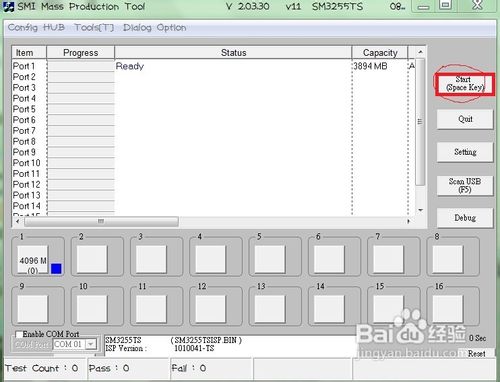Select empty port slot 7

pyautogui.click(x=388, y=259)
